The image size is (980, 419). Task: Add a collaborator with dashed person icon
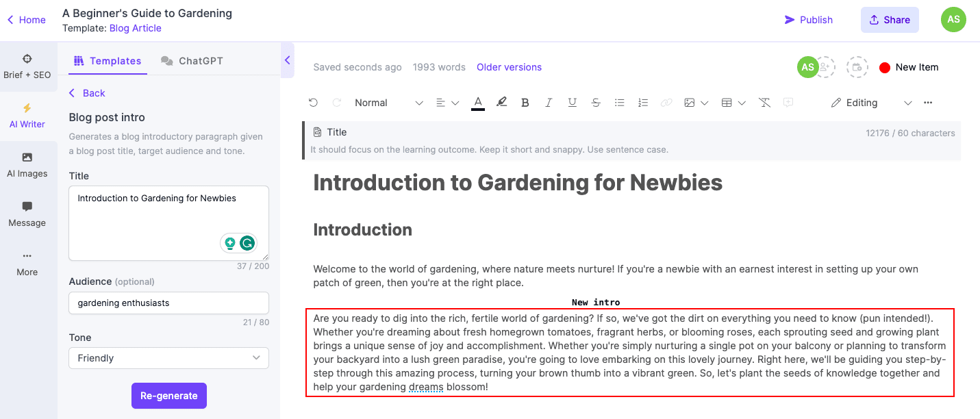[825, 67]
